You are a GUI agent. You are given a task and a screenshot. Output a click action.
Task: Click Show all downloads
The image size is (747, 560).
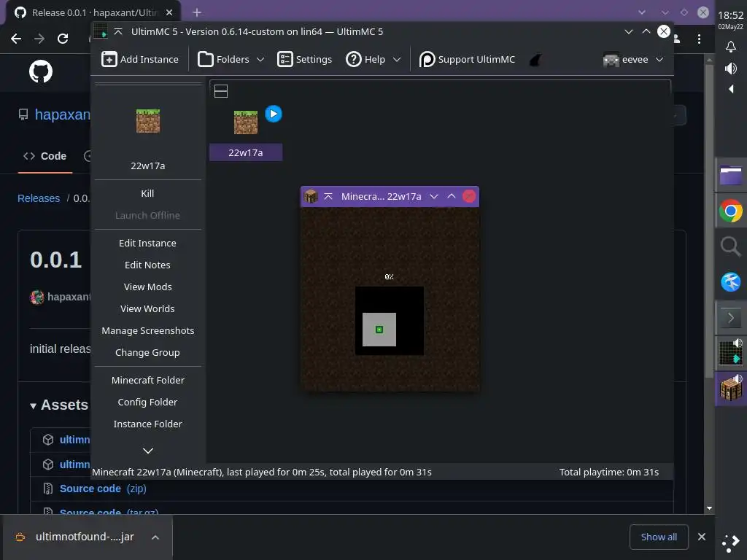tap(659, 537)
